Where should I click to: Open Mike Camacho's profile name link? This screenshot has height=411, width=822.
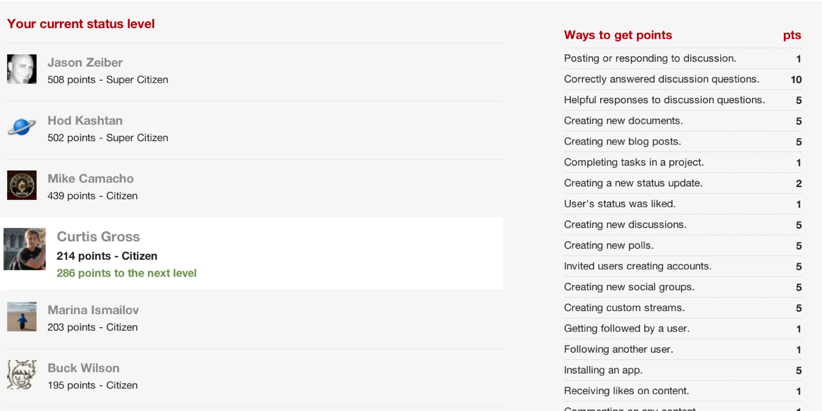pos(90,178)
